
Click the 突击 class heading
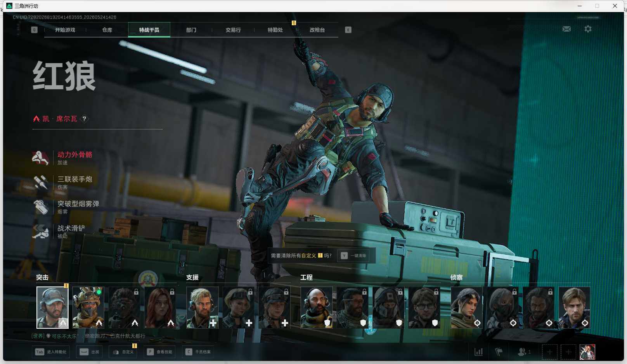(42, 278)
